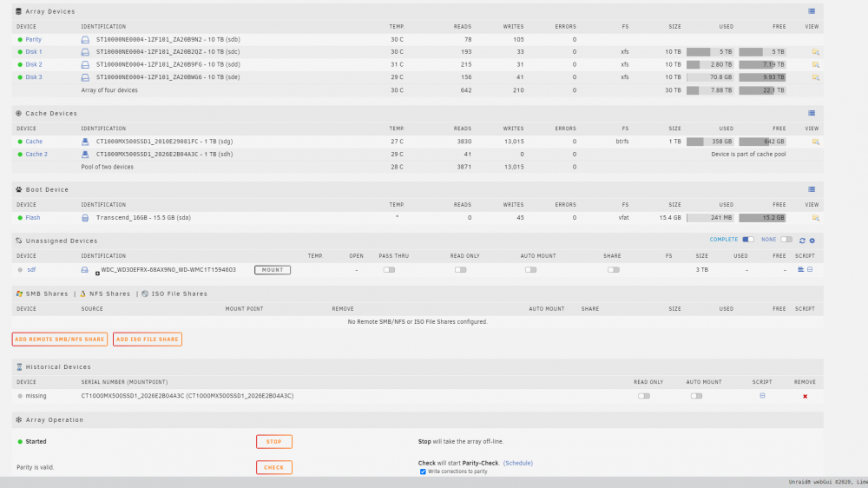Open sdf device script view icon
Viewport: 868px width, 488px height.
pos(800,270)
